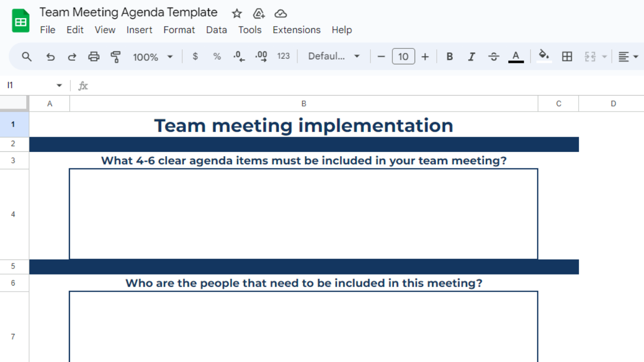Increase decimal places
The image size is (644, 362).
(x=261, y=56)
